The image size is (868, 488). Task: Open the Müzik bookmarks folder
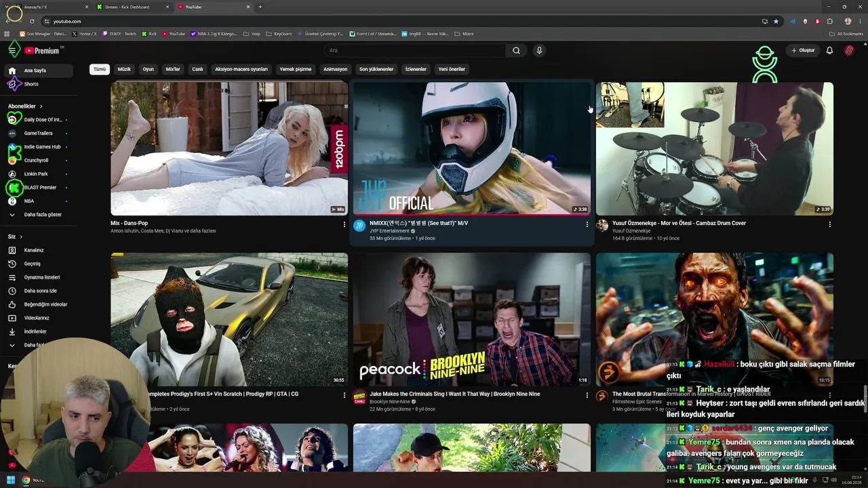(x=465, y=34)
